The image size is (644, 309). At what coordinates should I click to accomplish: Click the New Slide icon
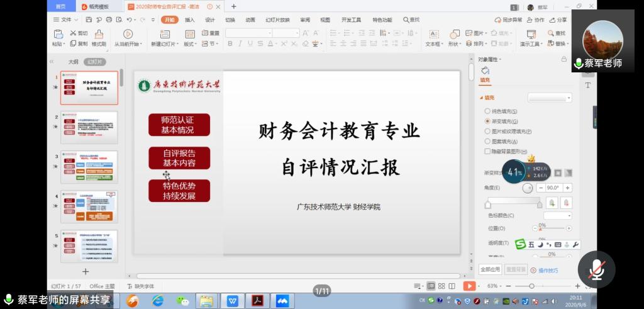[x=164, y=35]
